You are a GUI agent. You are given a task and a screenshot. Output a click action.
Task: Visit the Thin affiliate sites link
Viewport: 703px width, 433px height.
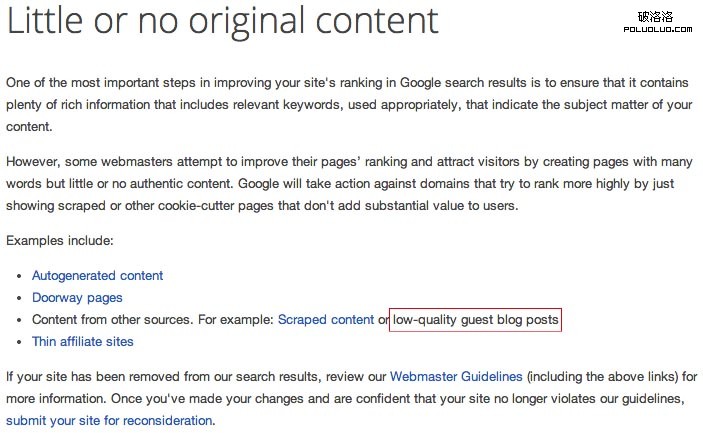82,342
